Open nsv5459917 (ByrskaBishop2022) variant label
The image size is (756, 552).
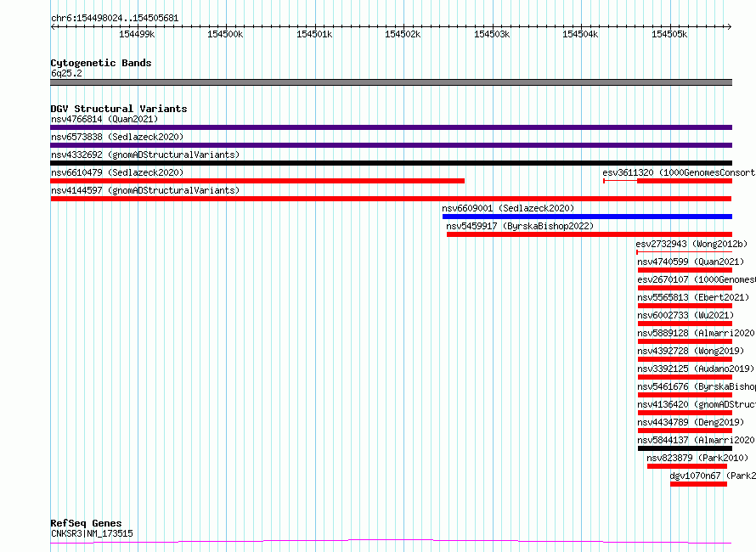point(520,226)
